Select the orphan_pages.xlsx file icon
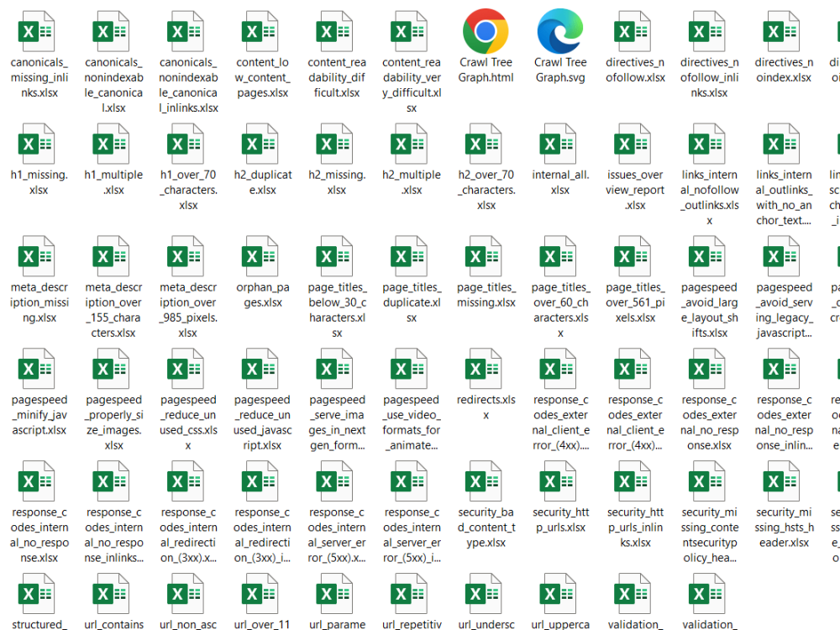Image resolution: width=840 pixels, height=630 pixels. pos(260,256)
